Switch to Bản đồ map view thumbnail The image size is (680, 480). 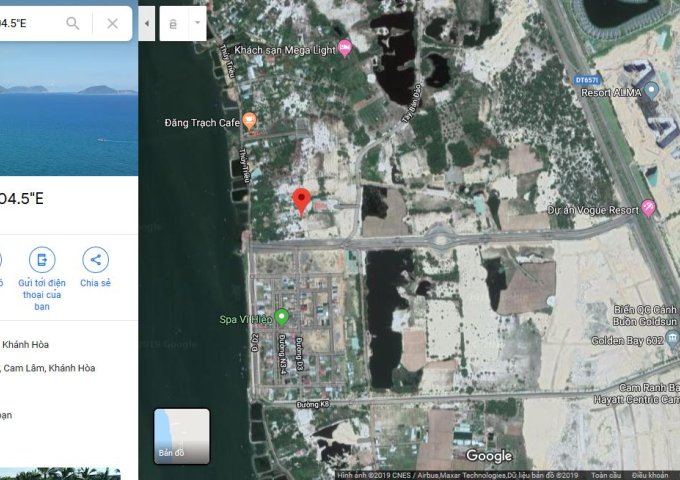182,436
